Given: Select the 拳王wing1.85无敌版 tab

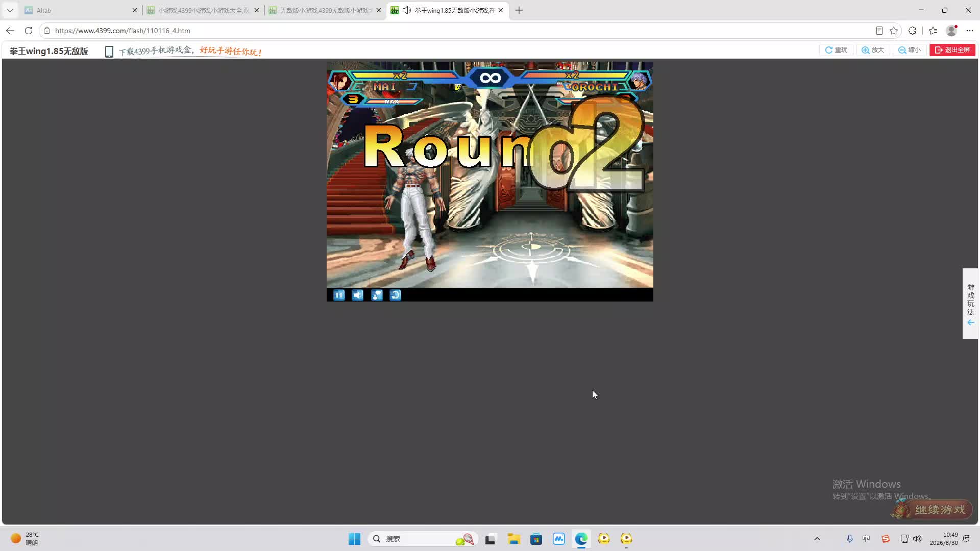Looking at the screenshot, I should pos(448,10).
